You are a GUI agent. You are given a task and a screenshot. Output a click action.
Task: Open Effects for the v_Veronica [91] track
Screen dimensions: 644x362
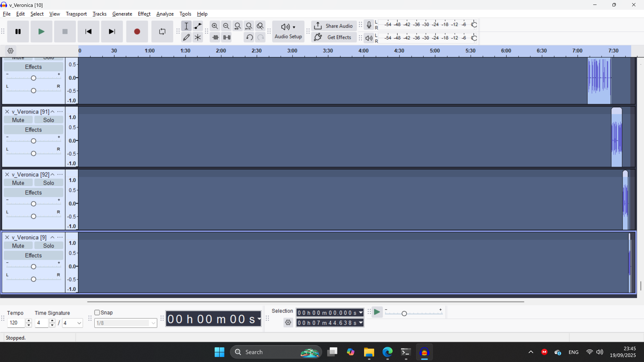pyautogui.click(x=33, y=130)
